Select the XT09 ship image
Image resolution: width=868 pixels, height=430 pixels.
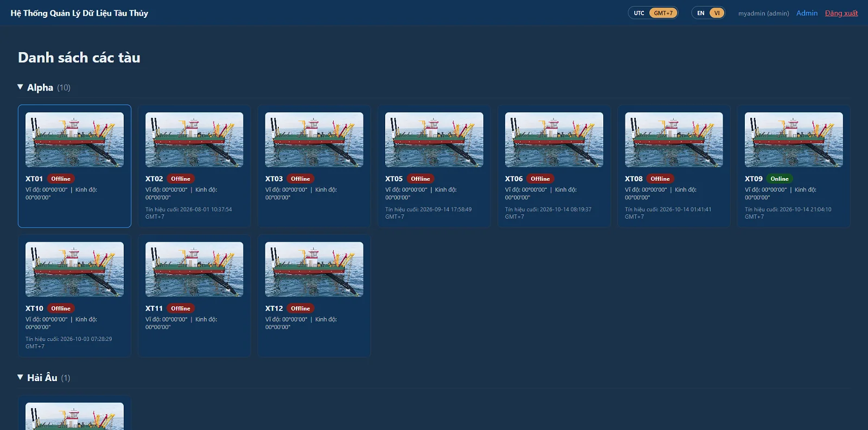coord(794,140)
